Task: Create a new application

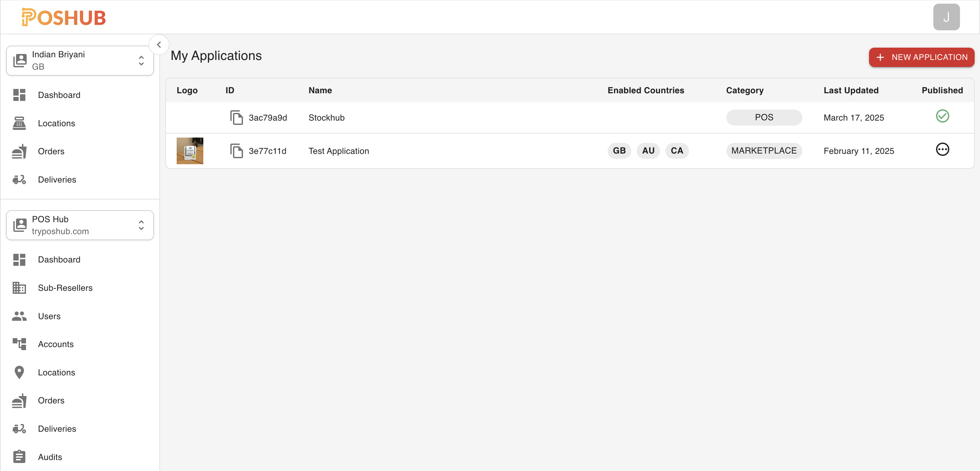Action: (921, 57)
